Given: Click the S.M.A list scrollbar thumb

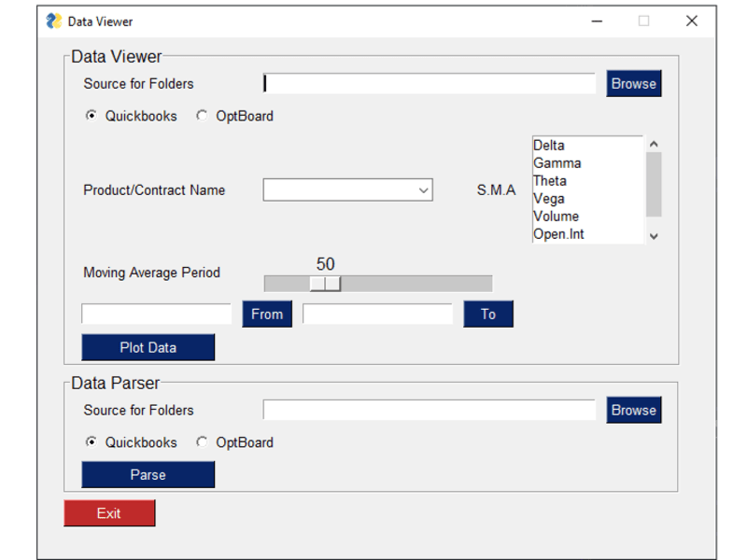Looking at the screenshot, I should click(x=654, y=184).
